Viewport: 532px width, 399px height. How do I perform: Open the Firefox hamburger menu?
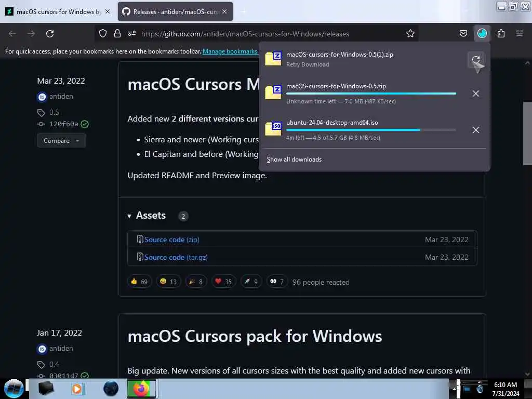520,33
